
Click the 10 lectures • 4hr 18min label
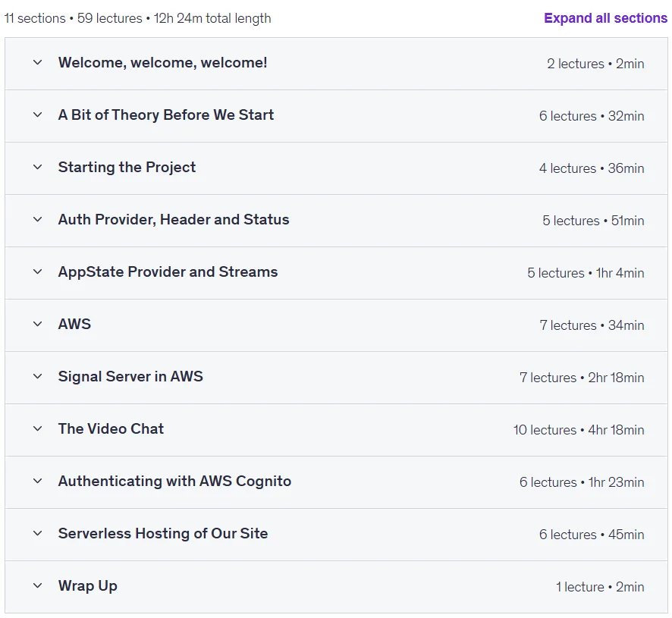(579, 430)
